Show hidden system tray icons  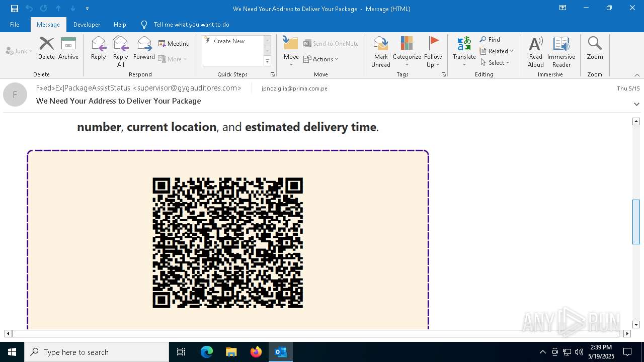pyautogui.click(x=542, y=352)
